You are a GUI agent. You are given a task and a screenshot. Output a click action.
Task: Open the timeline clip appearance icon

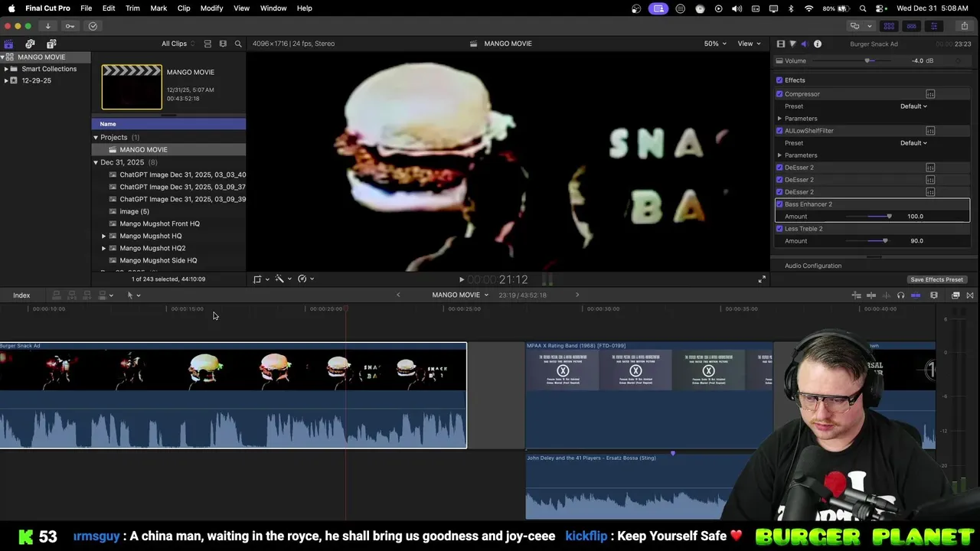[934, 295]
